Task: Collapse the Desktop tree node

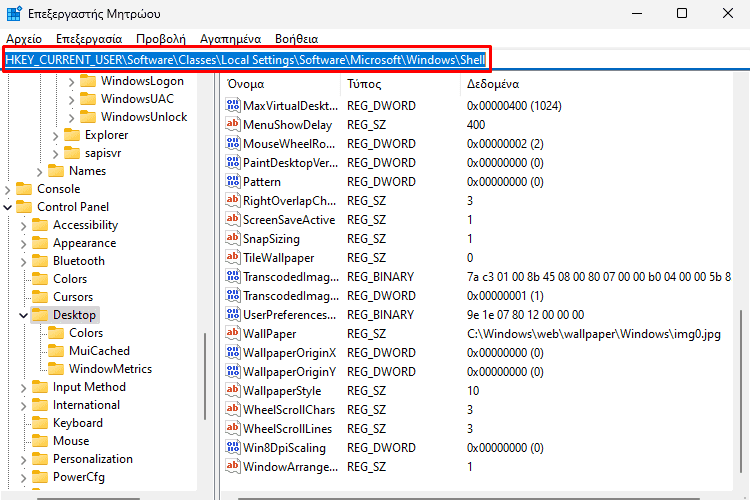Action: (x=23, y=315)
